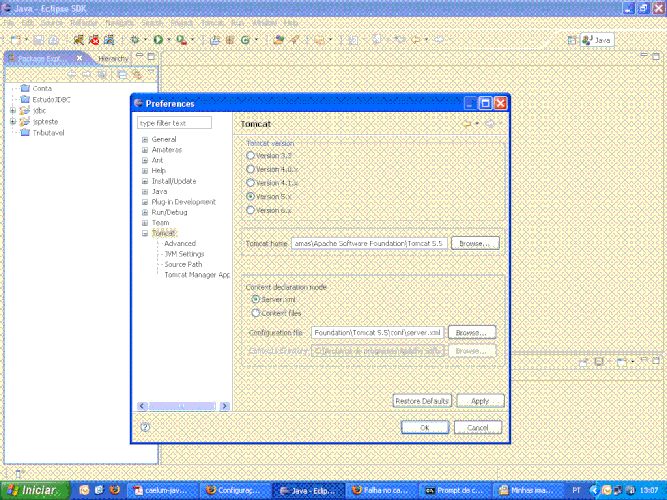Click the Open Perspective icon

tap(572, 40)
